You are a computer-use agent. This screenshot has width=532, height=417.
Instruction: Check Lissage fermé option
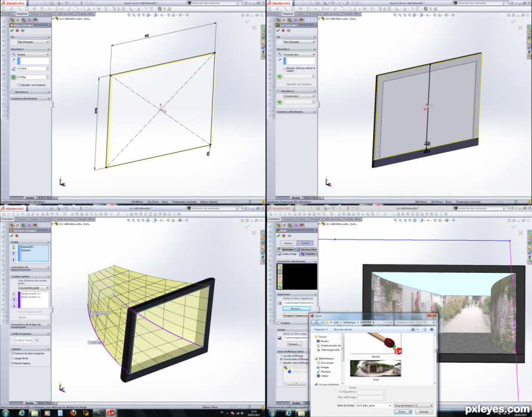[13, 358]
